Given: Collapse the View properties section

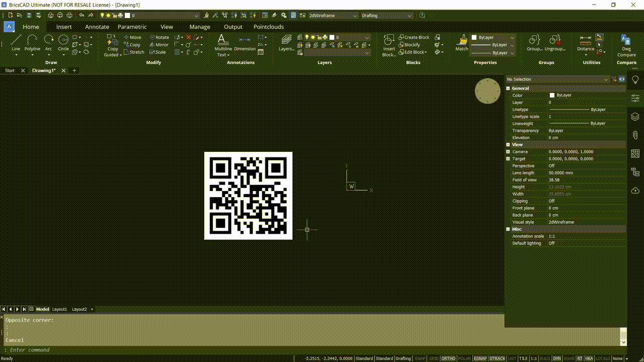Looking at the screenshot, I should pos(508,145).
